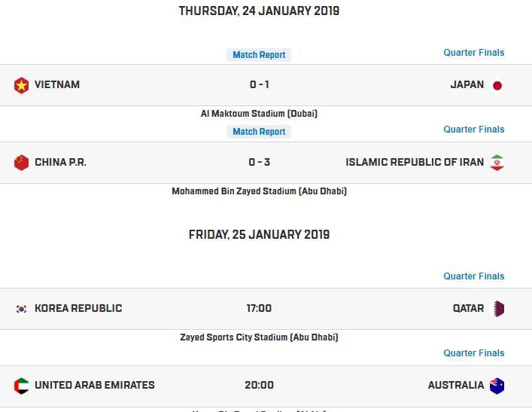This screenshot has height=412, width=532.
Task: Click the Japan flag icon
Action: pyautogui.click(x=497, y=85)
